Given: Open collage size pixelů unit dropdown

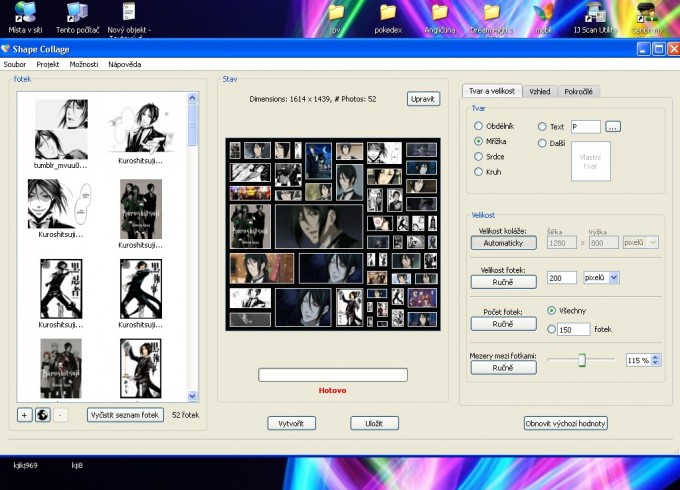Looking at the screenshot, I should coord(653,242).
